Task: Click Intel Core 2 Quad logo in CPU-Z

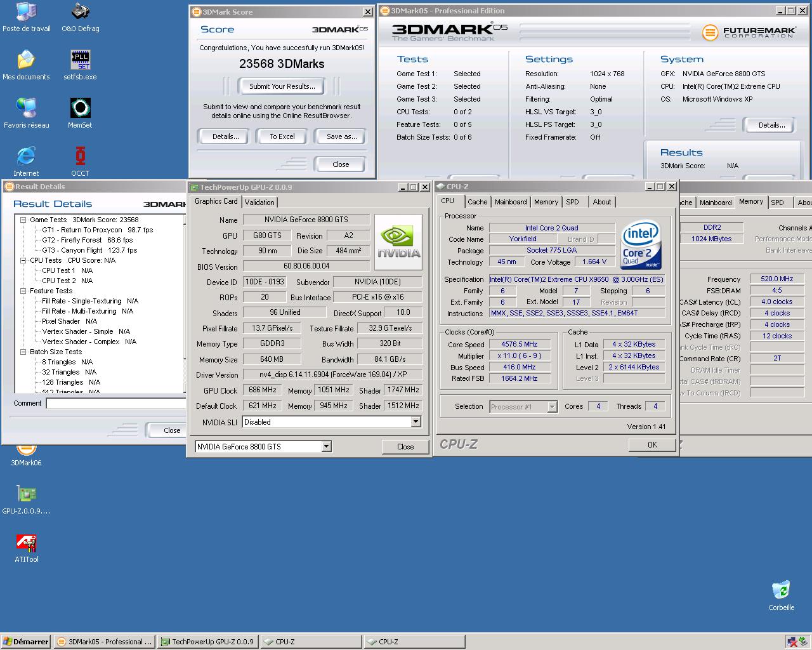Action: (x=641, y=244)
